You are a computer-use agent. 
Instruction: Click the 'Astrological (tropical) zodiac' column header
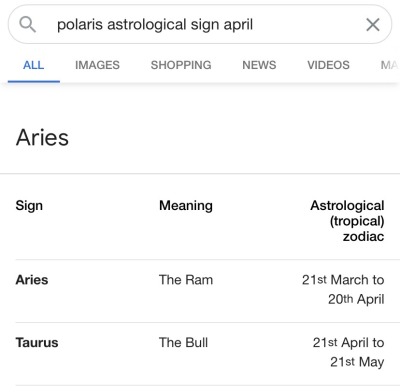(x=347, y=221)
